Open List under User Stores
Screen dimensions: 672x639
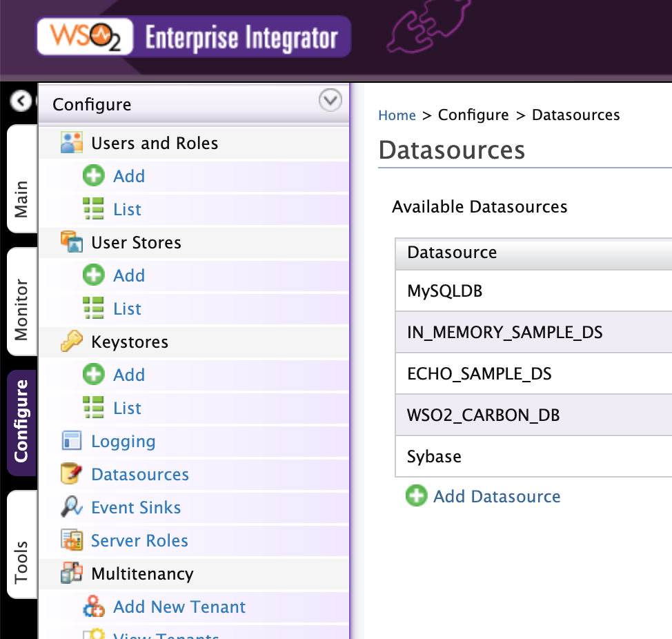click(x=127, y=308)
